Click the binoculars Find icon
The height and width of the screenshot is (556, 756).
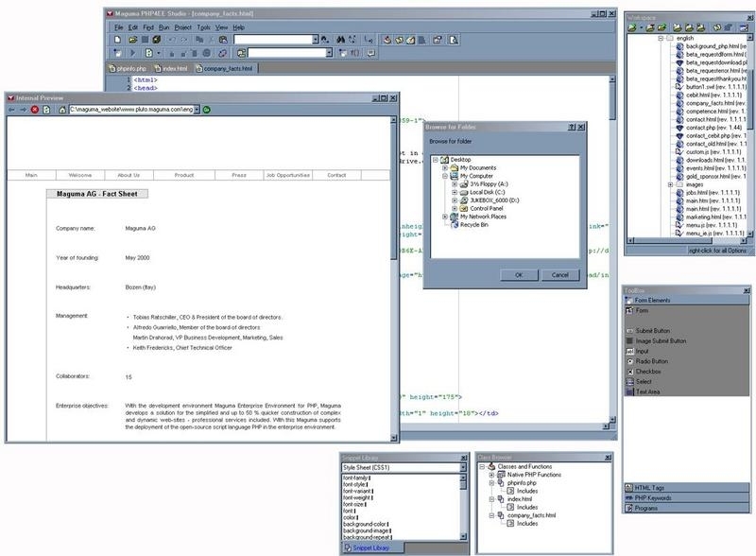[x=340, y=40]
